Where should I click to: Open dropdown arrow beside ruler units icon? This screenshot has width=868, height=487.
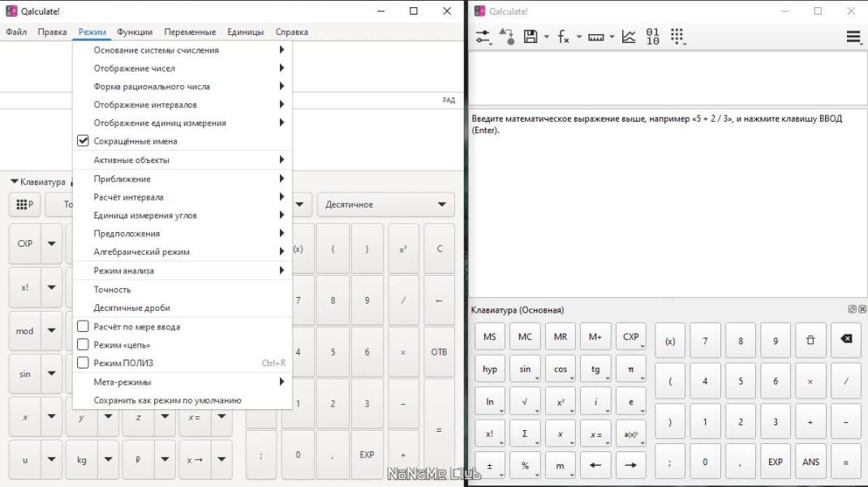pyautogui.click(x=612, y=37)
